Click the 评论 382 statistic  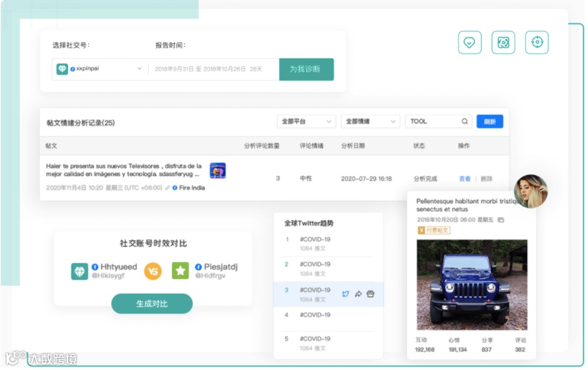tap(520, 345)
